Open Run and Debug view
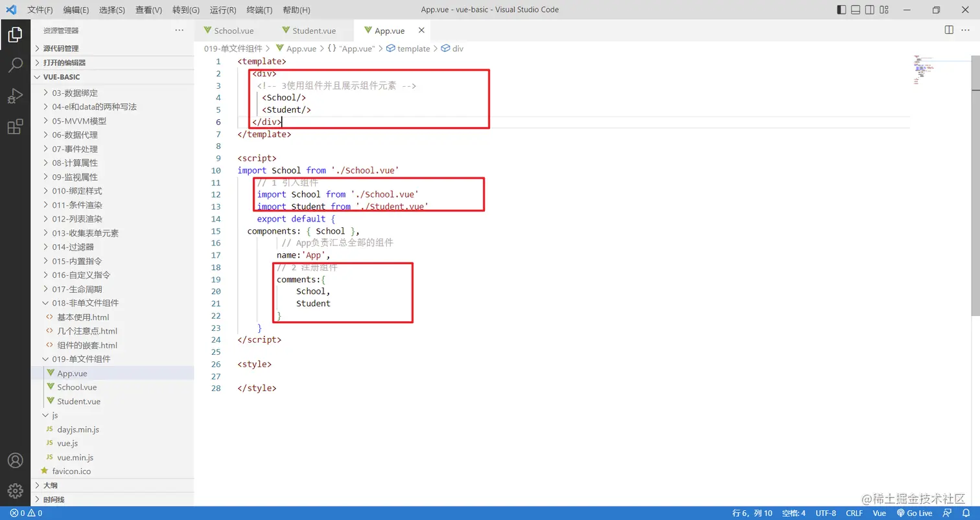 tap(15, 96)
